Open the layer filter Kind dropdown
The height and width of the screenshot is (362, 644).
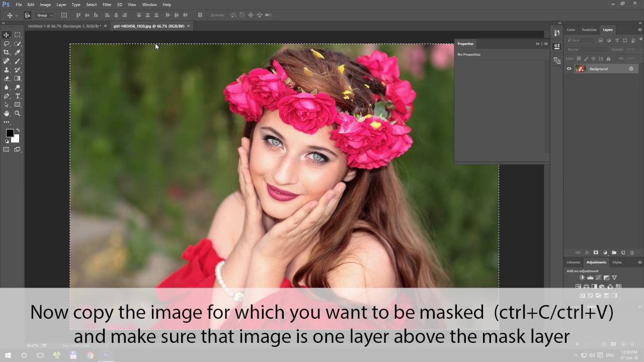pyautogui.click(x=581, y=40)
